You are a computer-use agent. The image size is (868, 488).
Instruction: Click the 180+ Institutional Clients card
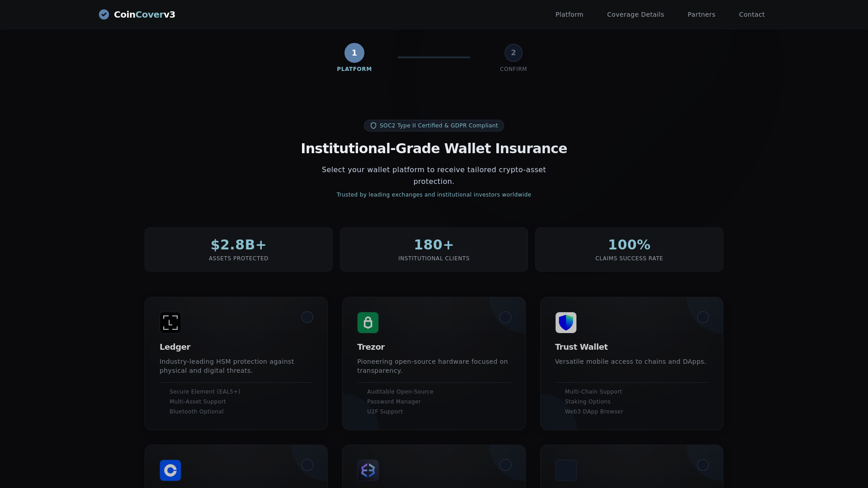434,249
